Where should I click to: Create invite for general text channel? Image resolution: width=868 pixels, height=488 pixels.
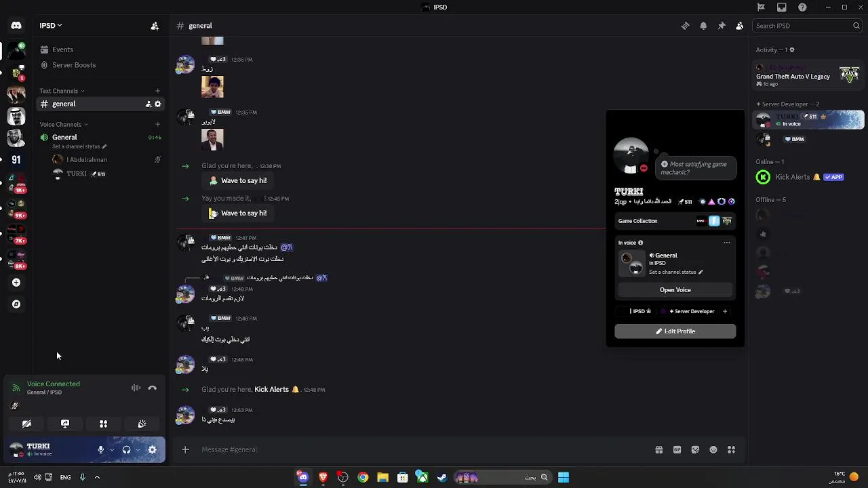point(148,104)
